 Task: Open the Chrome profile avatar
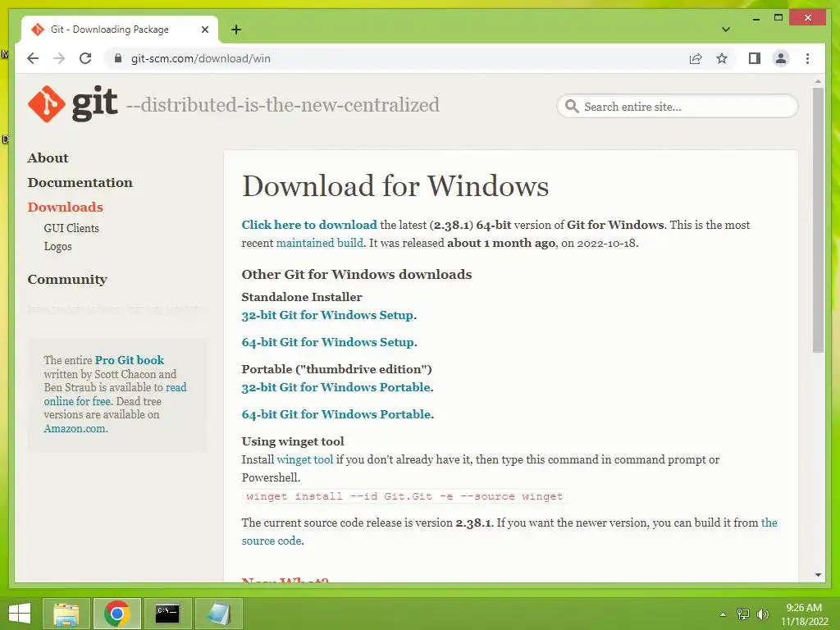point(781,58)
